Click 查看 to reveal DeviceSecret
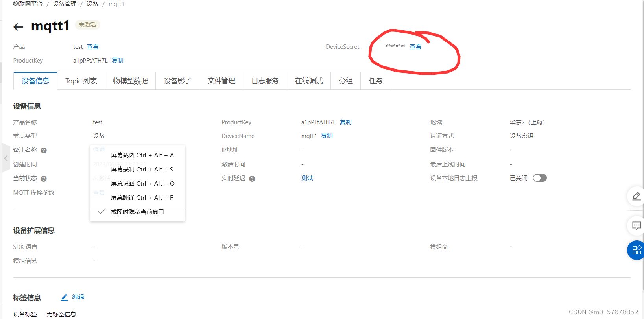Image resolution: width=644 pixels, height=319 pixels. coord(415,47)
